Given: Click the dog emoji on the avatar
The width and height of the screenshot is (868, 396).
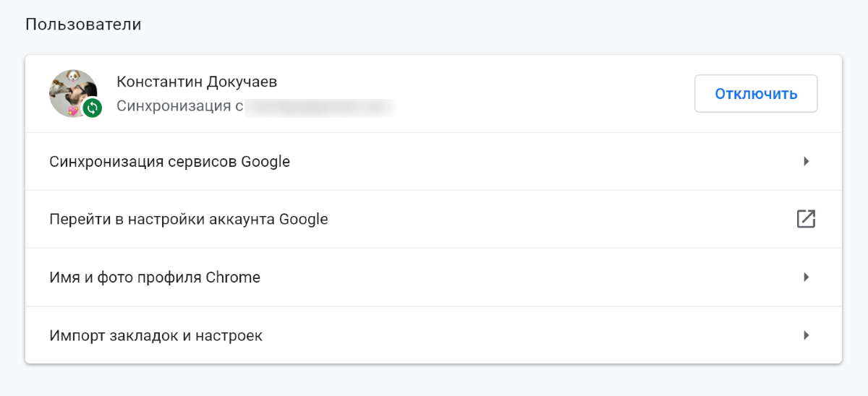Looking at the screenshot, I should (x=72, y=75).
